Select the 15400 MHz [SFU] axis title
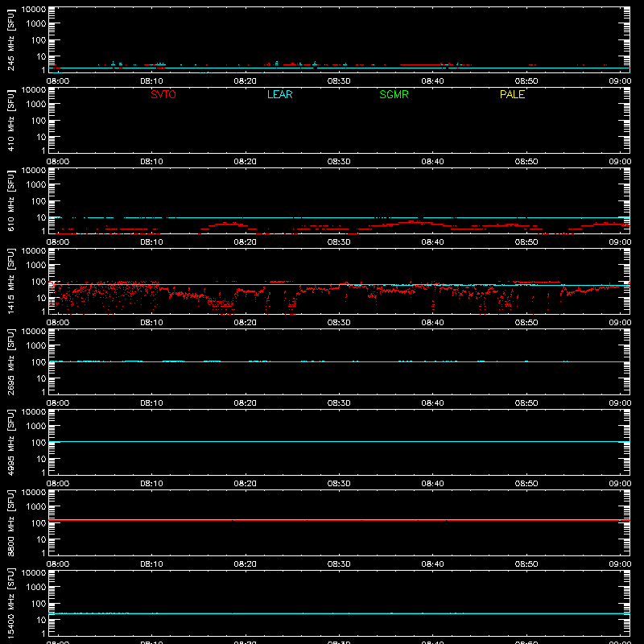The height and width of the screenshot is (644, 644). point(10,603)
